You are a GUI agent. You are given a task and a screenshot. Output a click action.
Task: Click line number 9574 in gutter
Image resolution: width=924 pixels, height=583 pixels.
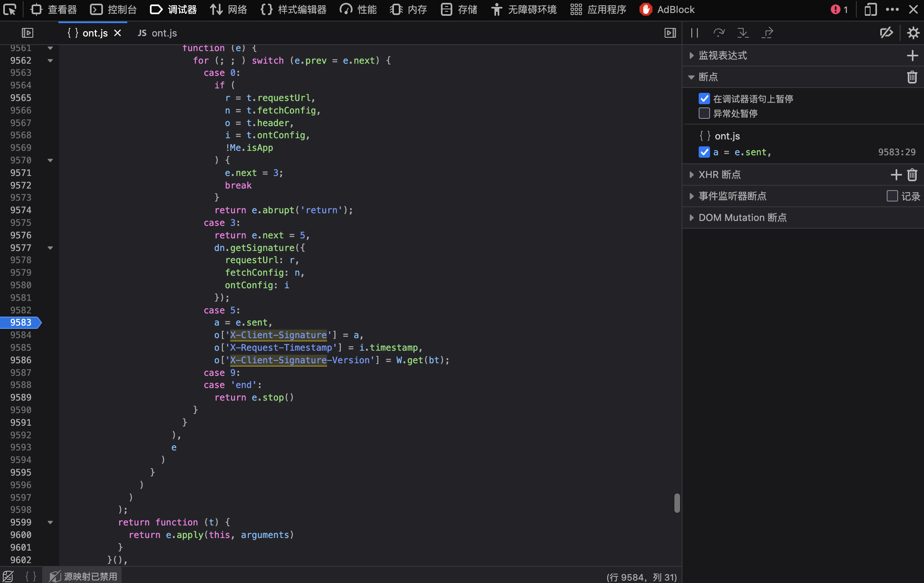(x=21, y=210)
